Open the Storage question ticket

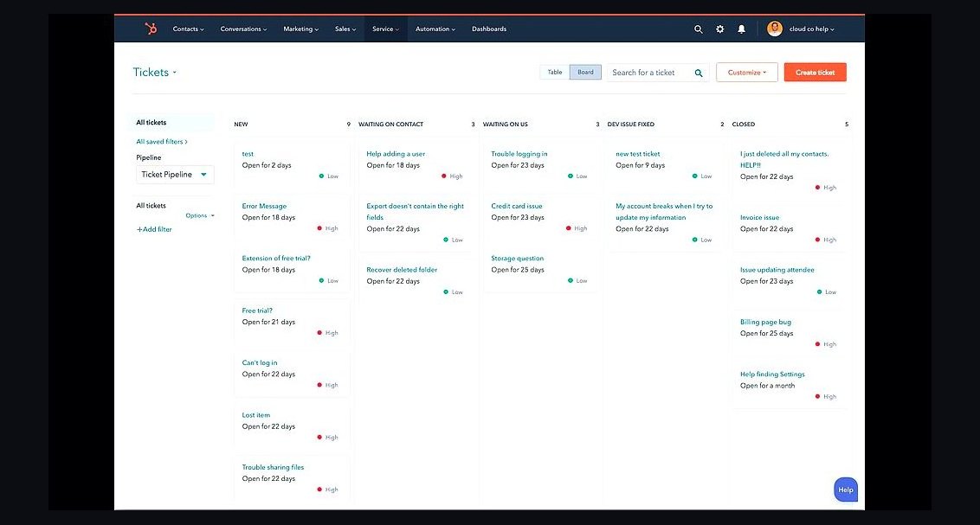click(518, 259)
